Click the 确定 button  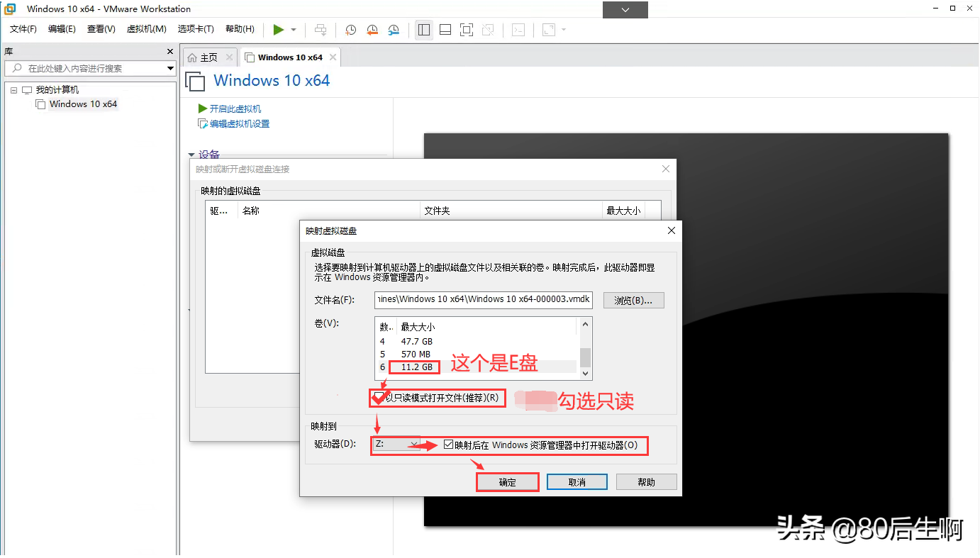pos(508,482)
